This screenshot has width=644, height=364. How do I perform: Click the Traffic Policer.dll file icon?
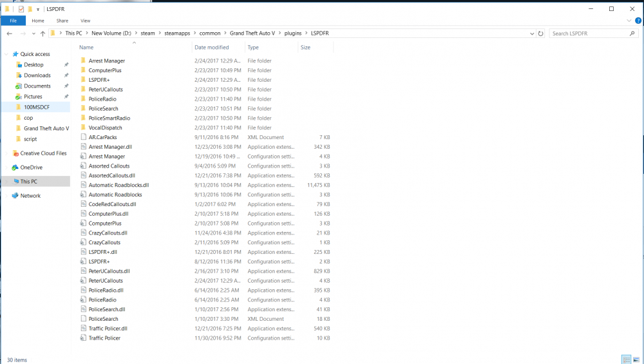coord(83,329)
